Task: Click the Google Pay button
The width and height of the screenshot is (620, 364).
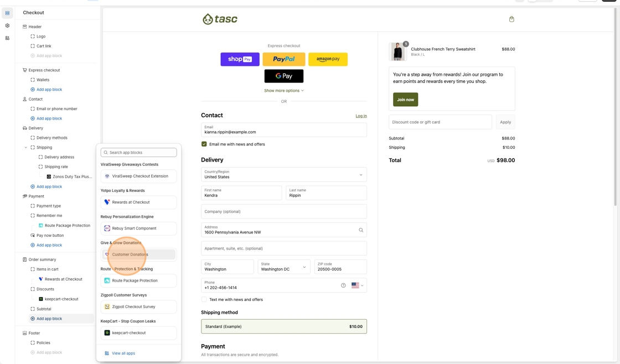Action: coord(284,76)
